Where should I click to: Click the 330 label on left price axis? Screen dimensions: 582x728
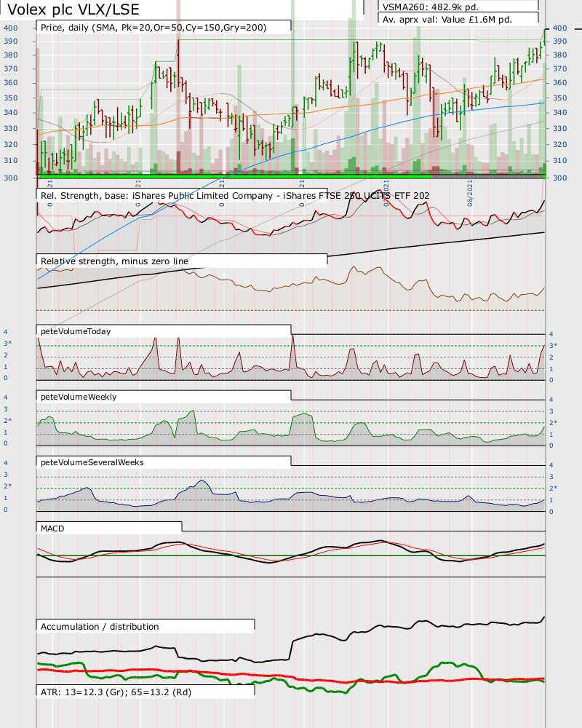(11, 129)
